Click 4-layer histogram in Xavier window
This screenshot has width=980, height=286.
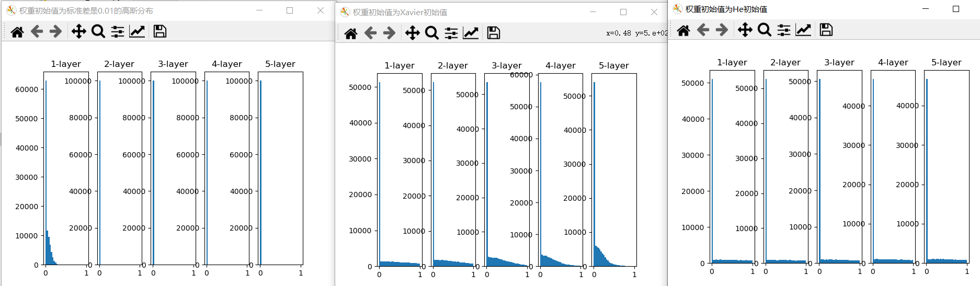click(561, 170)
